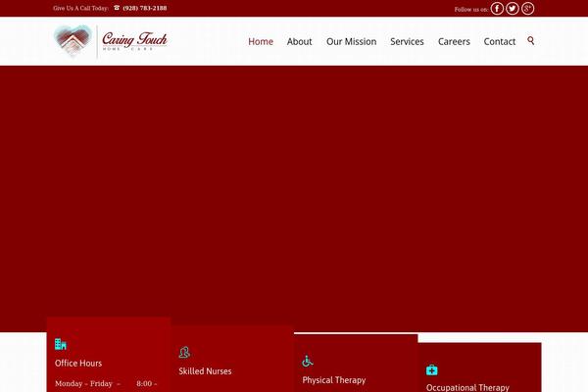
Task: Select the Office Hours heading
Action: 78,364
